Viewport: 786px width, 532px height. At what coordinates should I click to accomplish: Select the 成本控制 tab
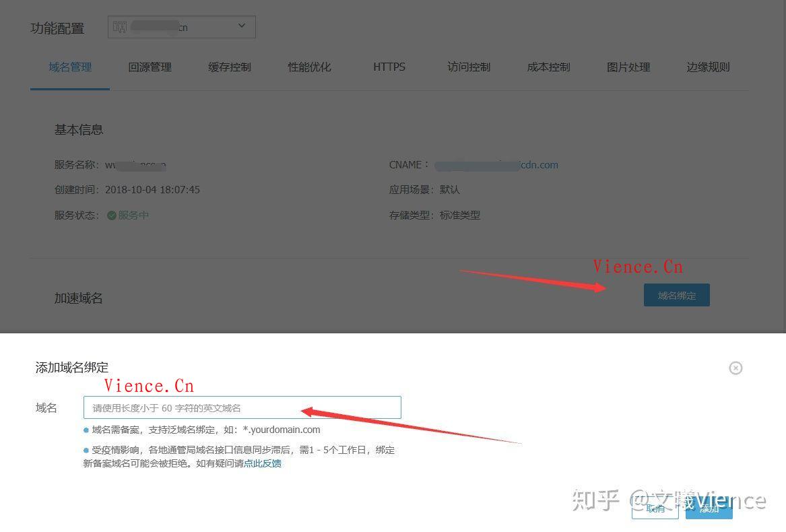point(548,67)
